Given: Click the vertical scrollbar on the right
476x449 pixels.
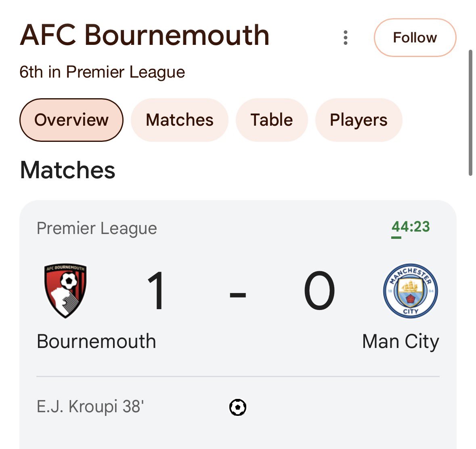Looking at the screenshot, I should coord(470,113).
